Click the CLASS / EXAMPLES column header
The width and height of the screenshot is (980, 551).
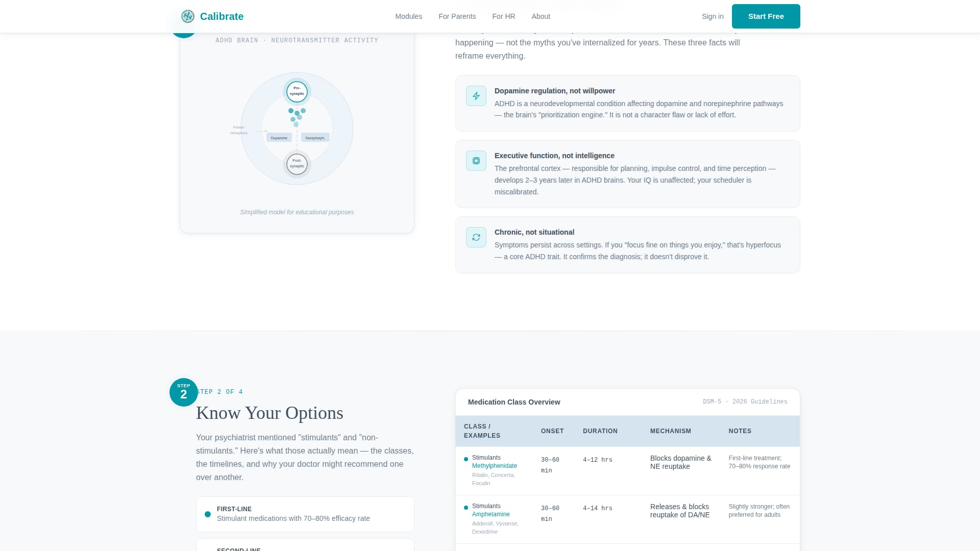(x=482, y=431)
